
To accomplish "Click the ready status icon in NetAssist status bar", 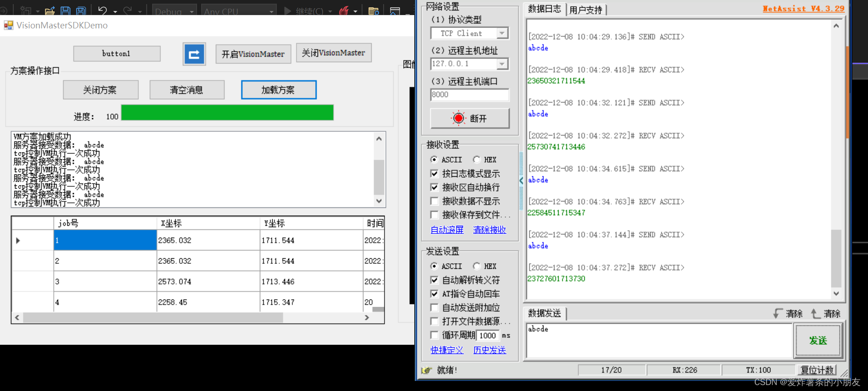I will click(427, 370).
